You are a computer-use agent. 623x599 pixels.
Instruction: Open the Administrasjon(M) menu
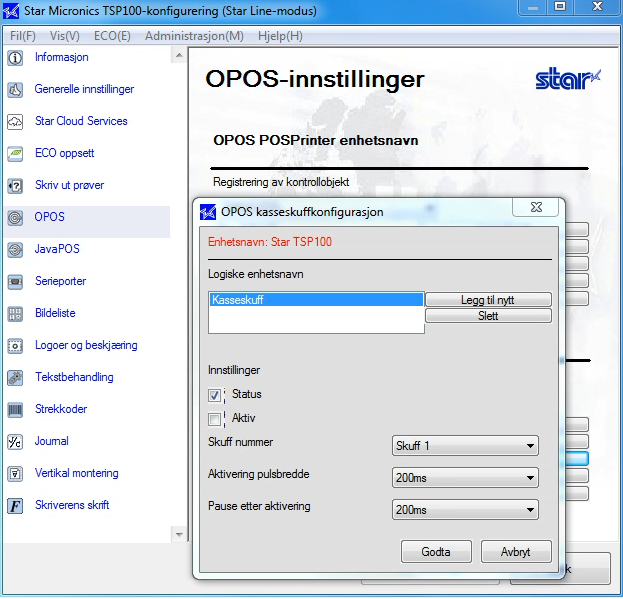point(194,36)
